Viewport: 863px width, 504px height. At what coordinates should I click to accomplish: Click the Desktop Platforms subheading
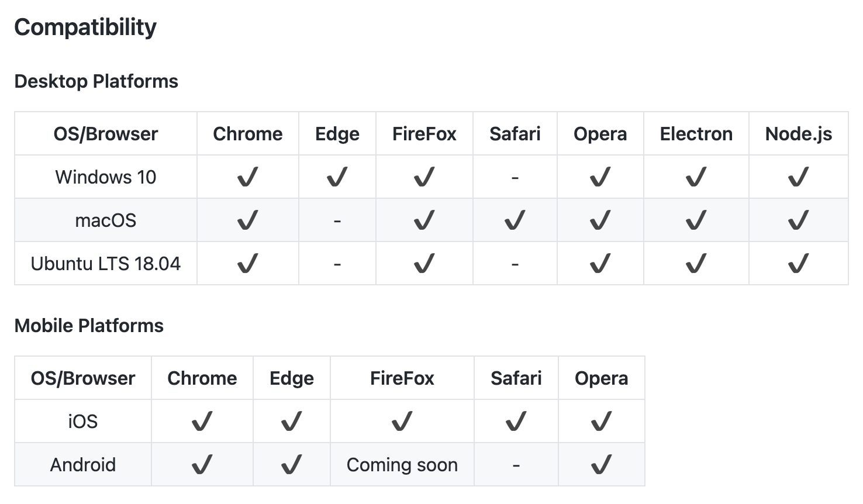pyautogui.click(x=96, y=81)
